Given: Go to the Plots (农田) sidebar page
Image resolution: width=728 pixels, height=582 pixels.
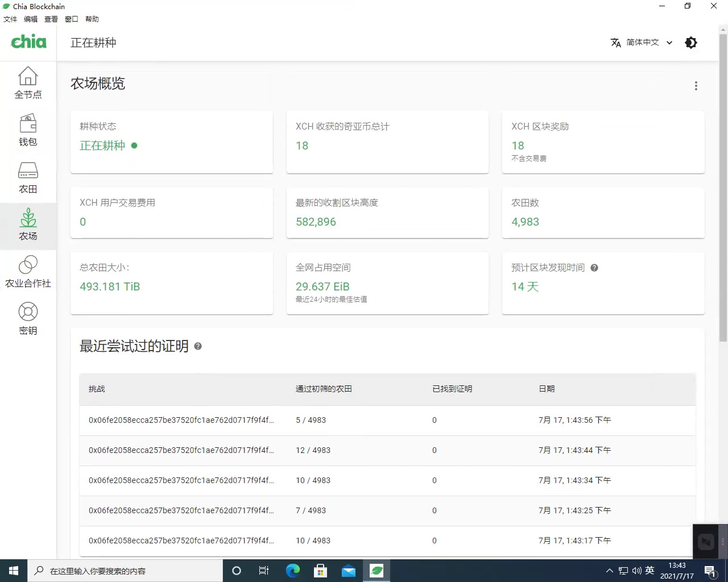Looking at the screenshot, I should 28,177.
